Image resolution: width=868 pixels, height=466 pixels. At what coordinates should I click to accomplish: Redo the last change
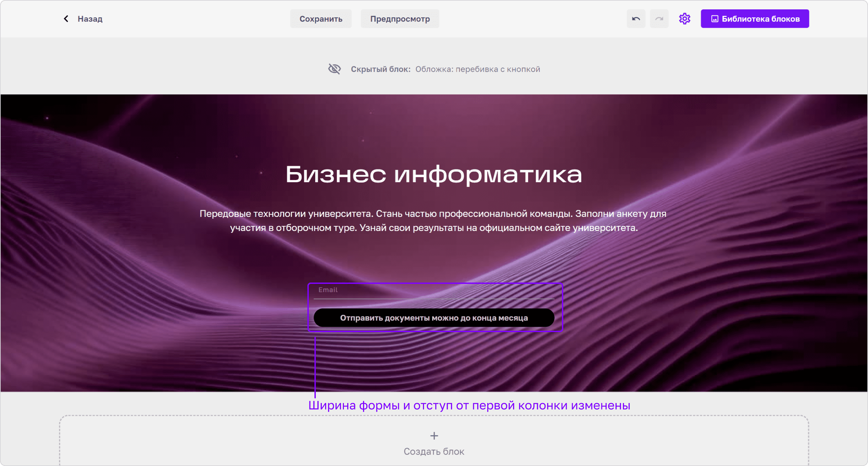tap(659, 19)
